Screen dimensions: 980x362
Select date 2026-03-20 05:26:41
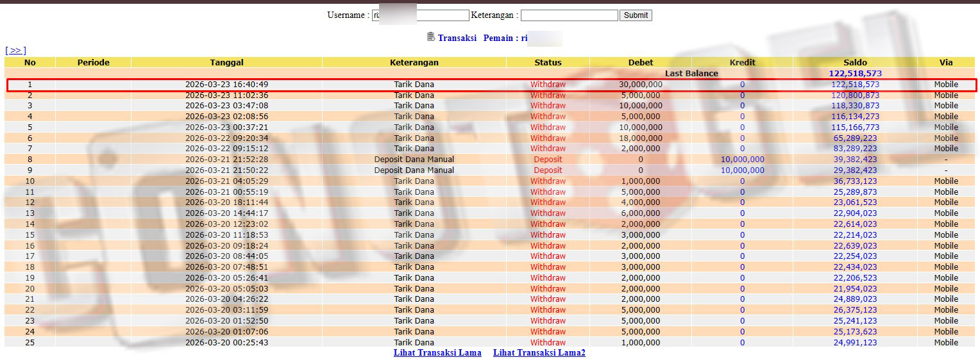point(226,278)
